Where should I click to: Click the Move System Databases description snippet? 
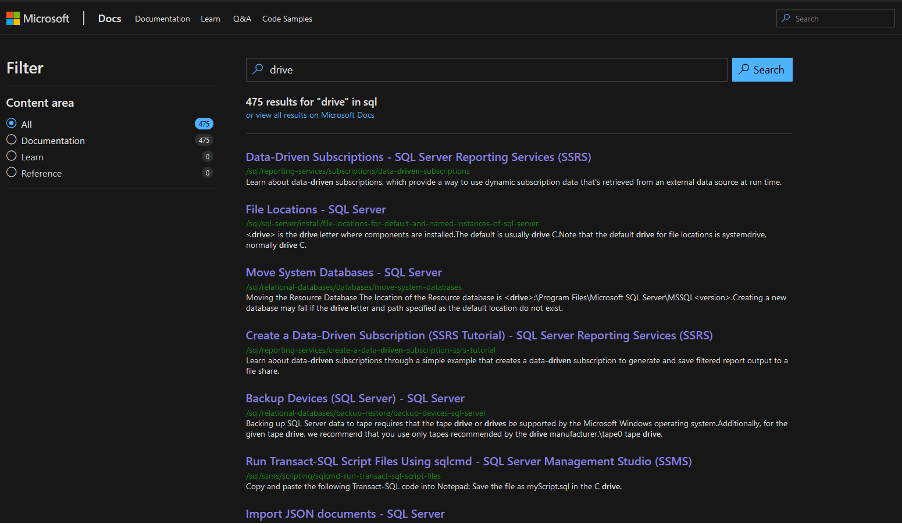516,303
